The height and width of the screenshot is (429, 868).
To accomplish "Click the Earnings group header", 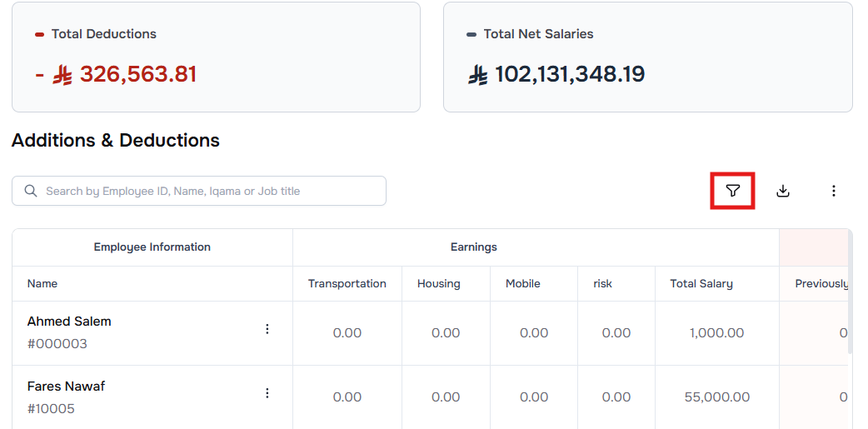I will click(x=473, y=247).
